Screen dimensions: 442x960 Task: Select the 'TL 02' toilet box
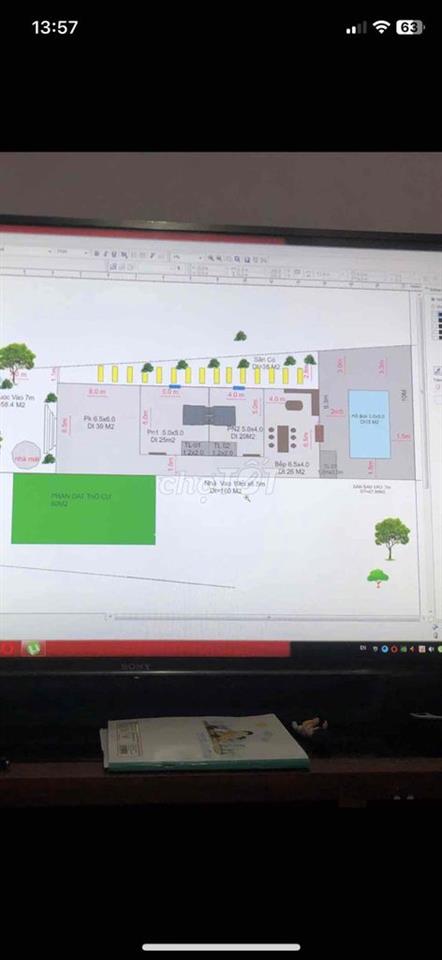[x=222, y=449]
